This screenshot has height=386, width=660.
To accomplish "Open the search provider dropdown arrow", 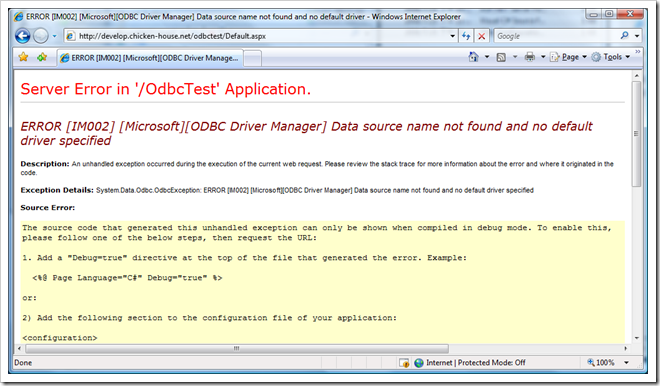I will tap(637, 36).
